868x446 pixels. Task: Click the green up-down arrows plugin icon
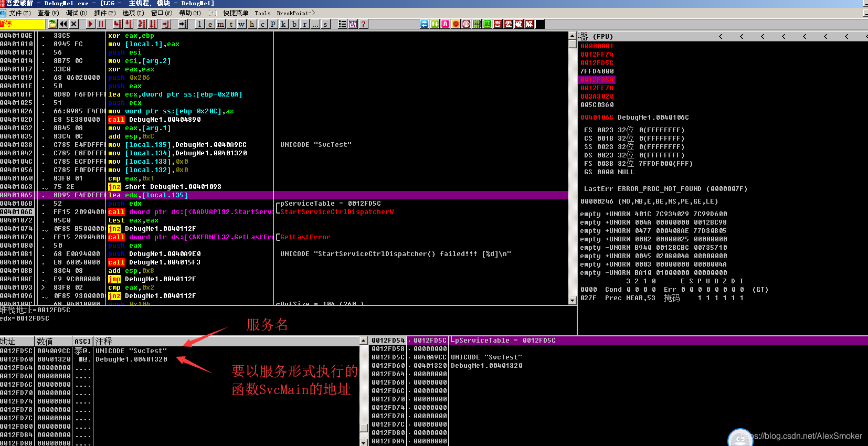point(435,24)
